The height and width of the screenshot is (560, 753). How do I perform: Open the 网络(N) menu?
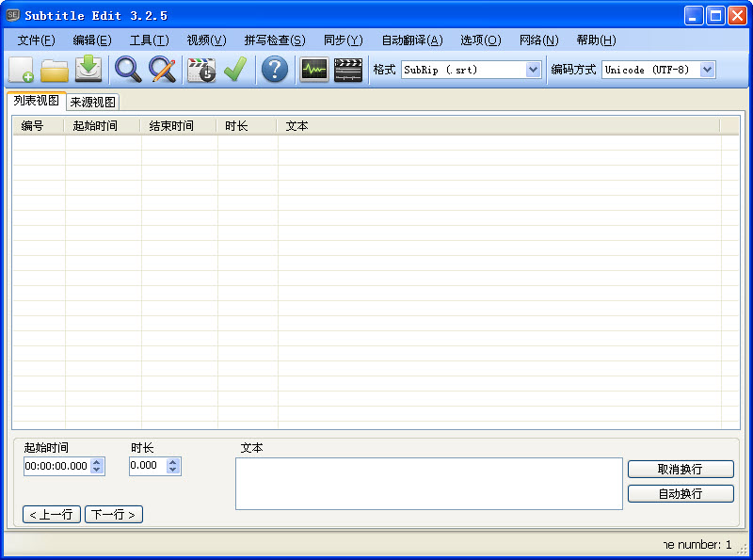538,40
